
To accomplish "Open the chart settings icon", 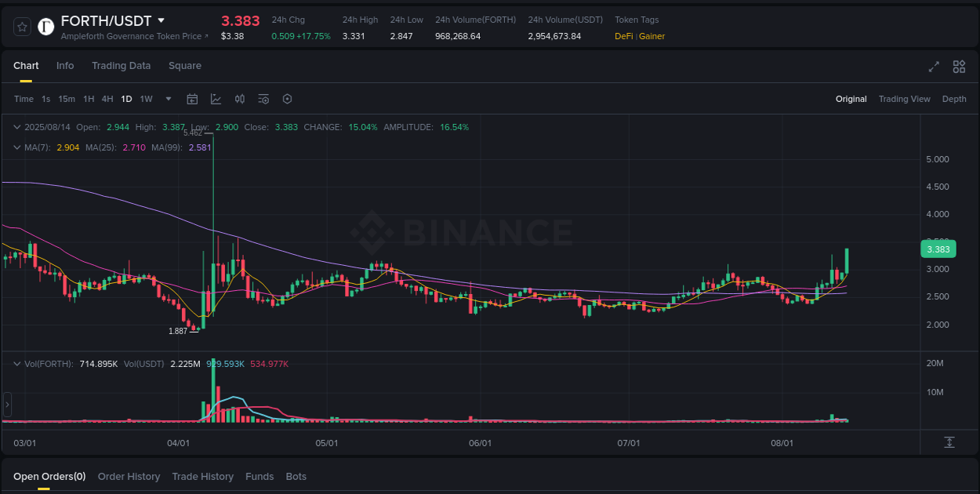I will tap(287, 99).
